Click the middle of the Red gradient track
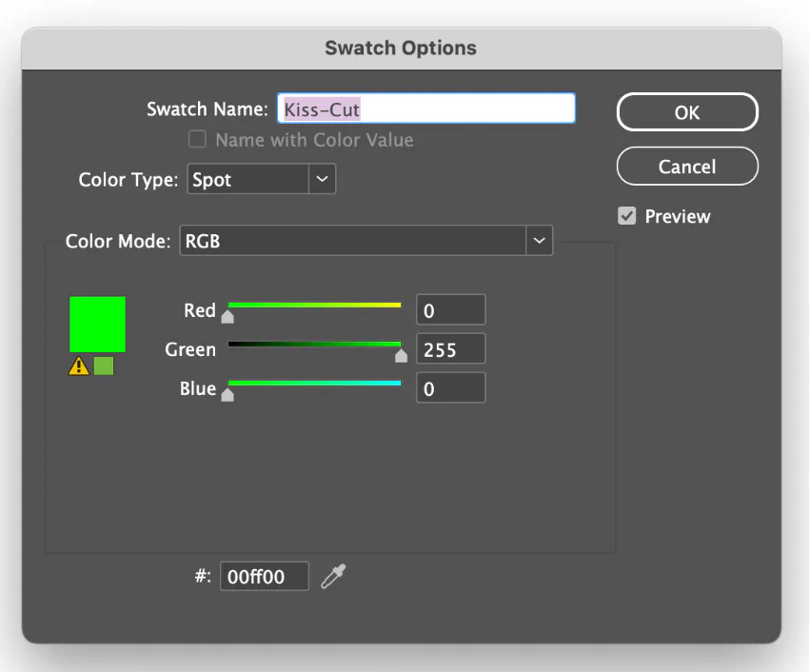 tap(314, 306)
